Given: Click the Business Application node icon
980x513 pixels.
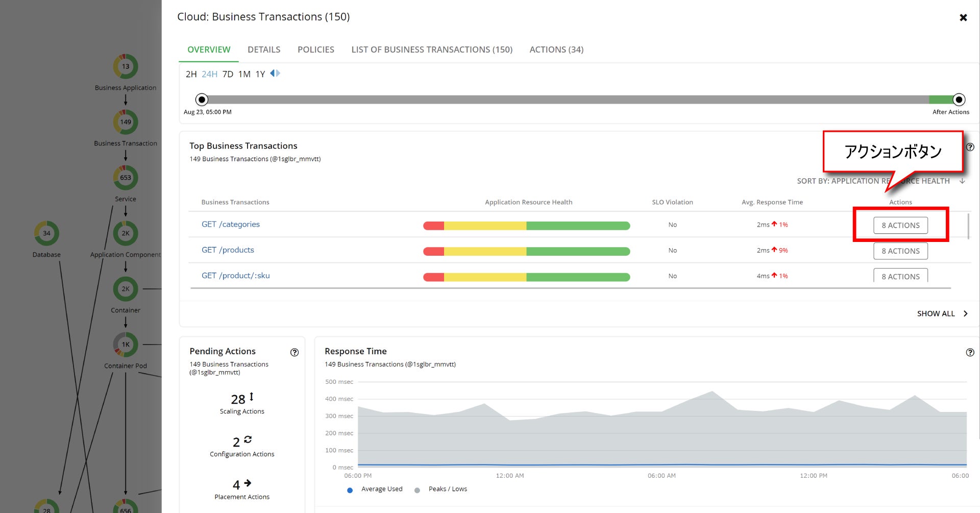Looking at the screenshot, I should [x=126, y=66].
